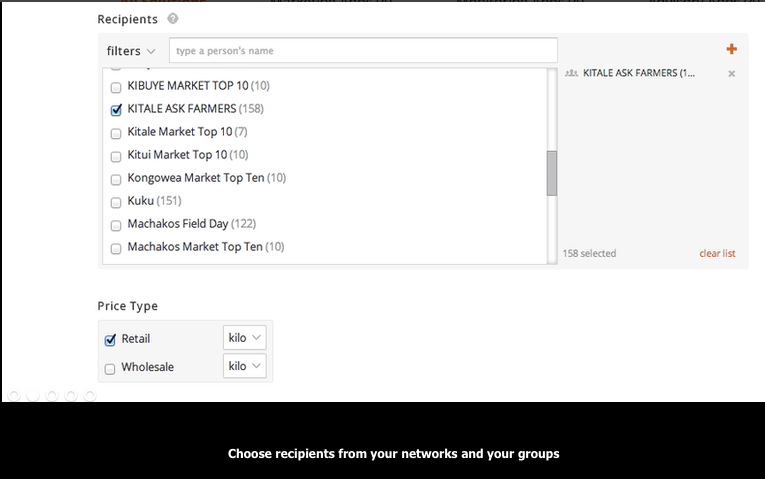Screen dimensions: 765x479
Task: Uncheck the KITALE ASK FARMERS checkbox
Action: point(116,110)
